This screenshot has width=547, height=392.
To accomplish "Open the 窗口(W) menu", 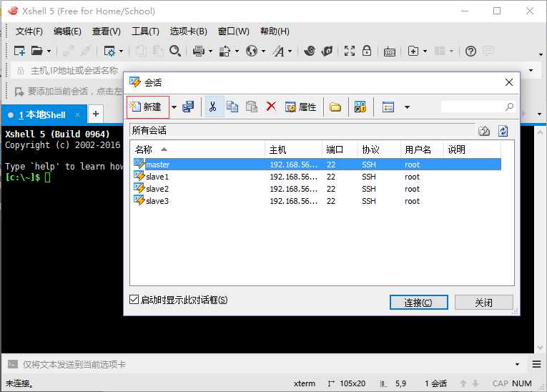I will (233, 31).
